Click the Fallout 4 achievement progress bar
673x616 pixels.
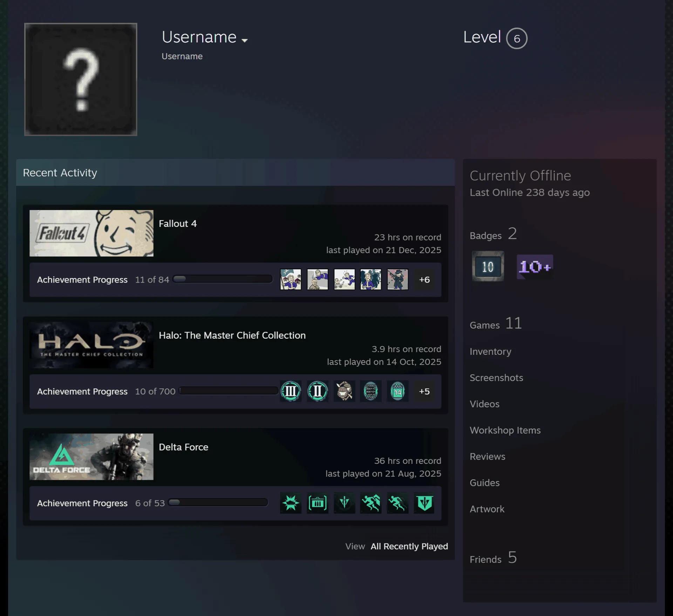(x=223, y=279)
